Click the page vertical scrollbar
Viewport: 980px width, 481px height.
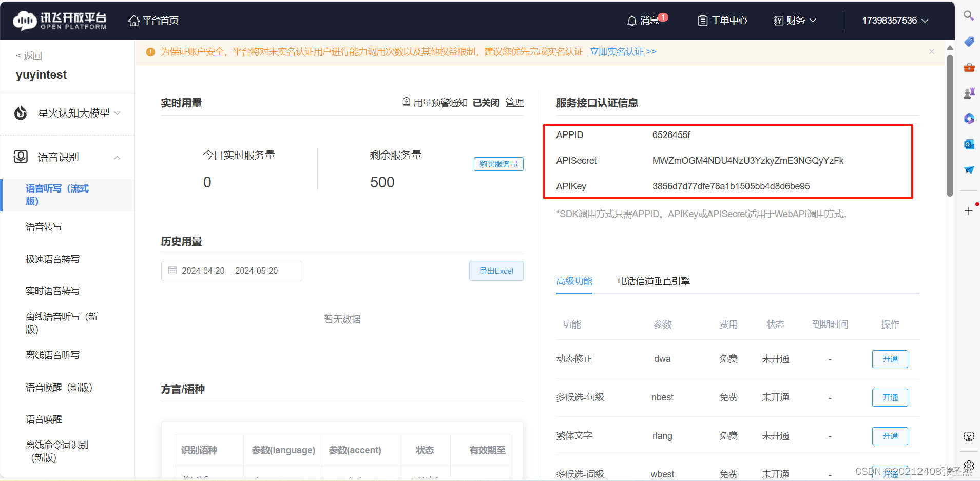[x=950, y=126]
